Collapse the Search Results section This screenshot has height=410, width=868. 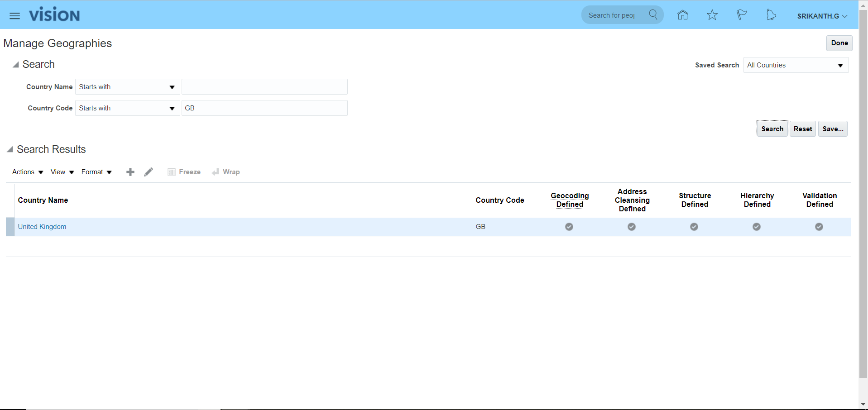click(10, 149)
